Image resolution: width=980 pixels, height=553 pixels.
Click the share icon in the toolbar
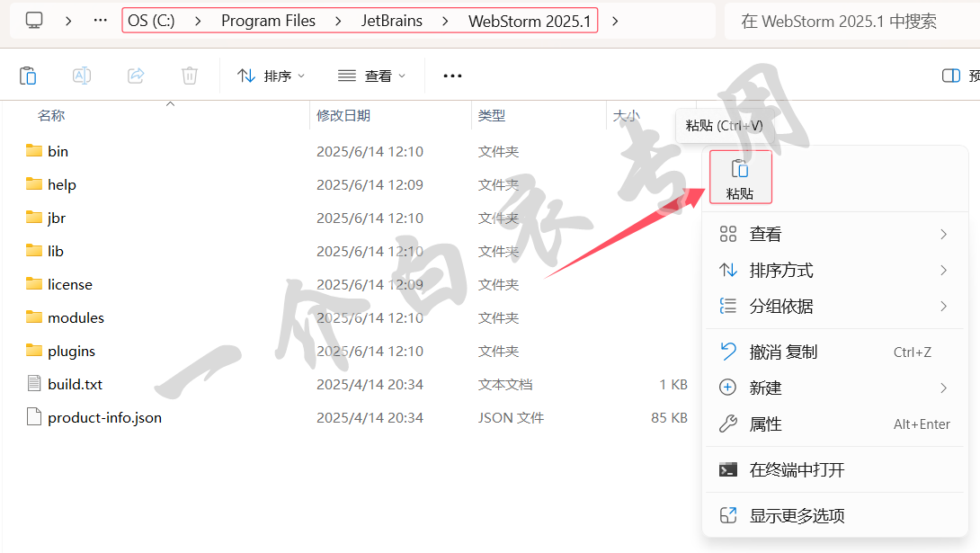pyautogui.click(x=136, y=76)
